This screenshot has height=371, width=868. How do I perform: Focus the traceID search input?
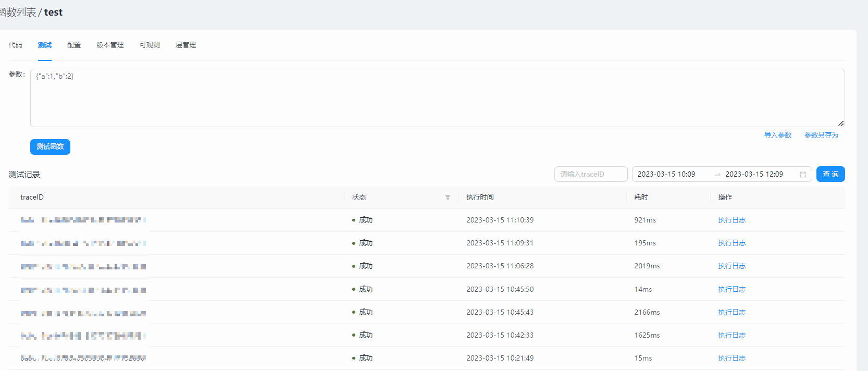coord(591,174)
